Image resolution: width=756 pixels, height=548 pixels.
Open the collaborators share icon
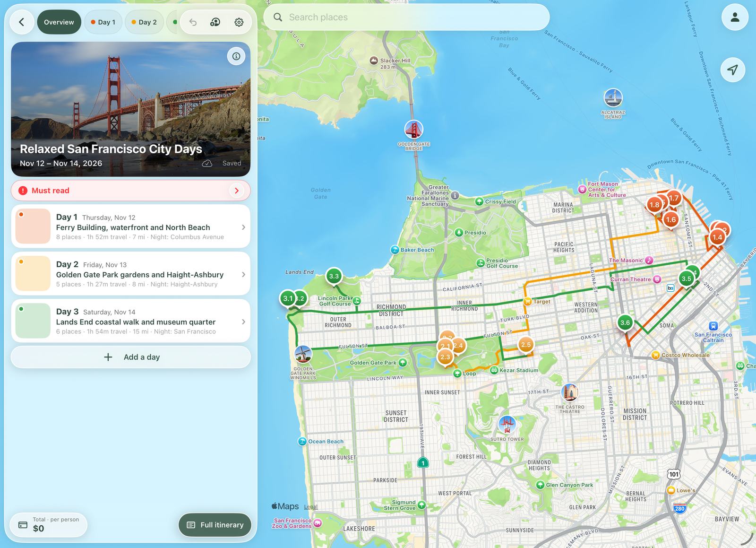click(215, 22)
